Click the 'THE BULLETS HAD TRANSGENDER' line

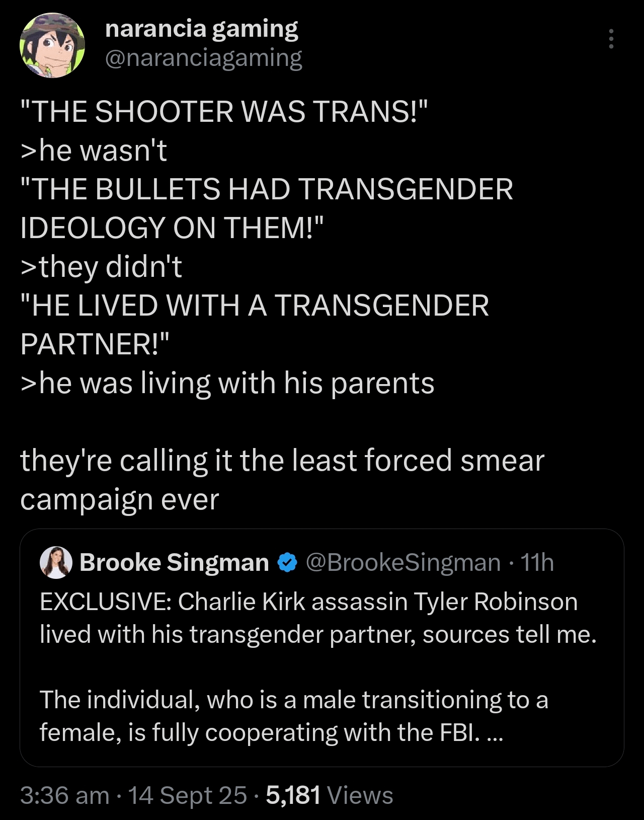(x=267, y=189)
